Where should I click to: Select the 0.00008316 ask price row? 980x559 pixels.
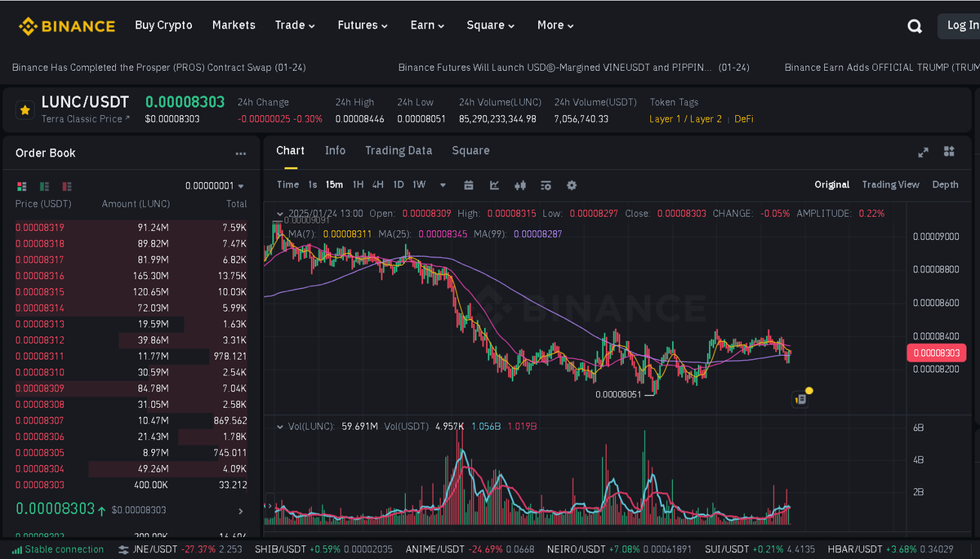(131, 276)
